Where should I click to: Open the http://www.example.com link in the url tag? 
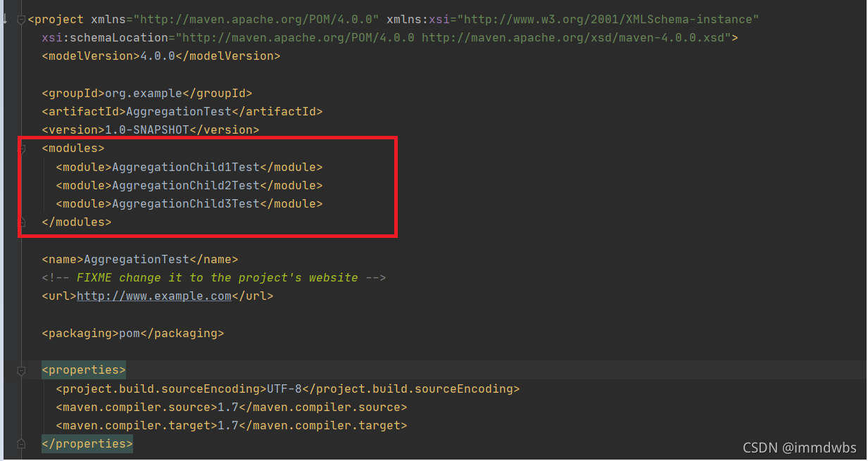pos(153,296)
